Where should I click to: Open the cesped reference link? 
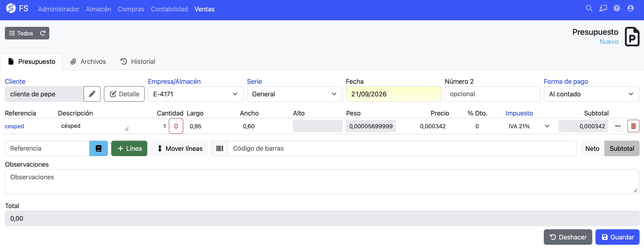pyautogui.click(x=14, y=126)
